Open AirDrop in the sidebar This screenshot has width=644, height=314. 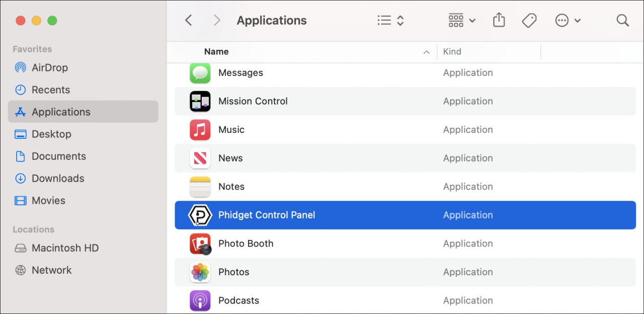49,67
